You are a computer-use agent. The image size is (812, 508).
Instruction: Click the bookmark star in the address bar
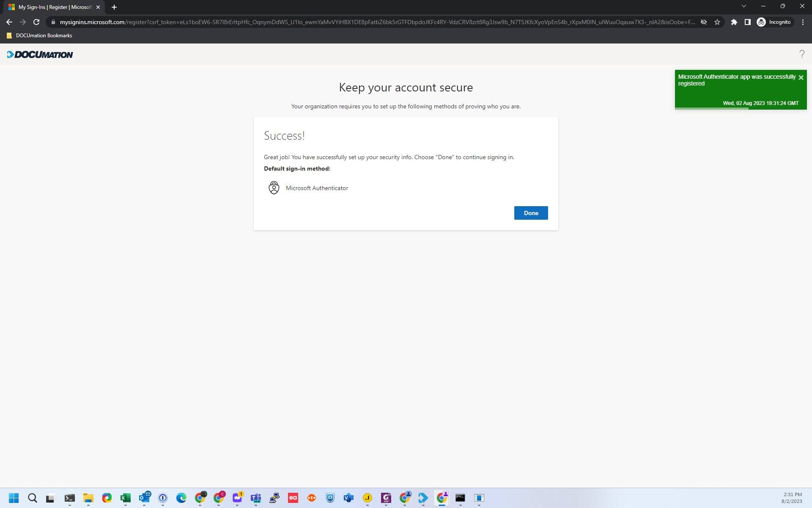717,22
